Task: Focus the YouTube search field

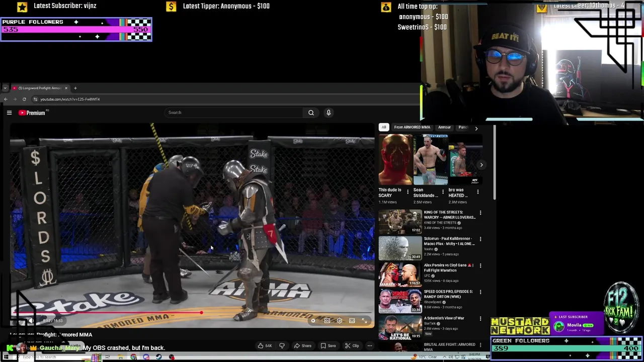Action: coord(234,113)
